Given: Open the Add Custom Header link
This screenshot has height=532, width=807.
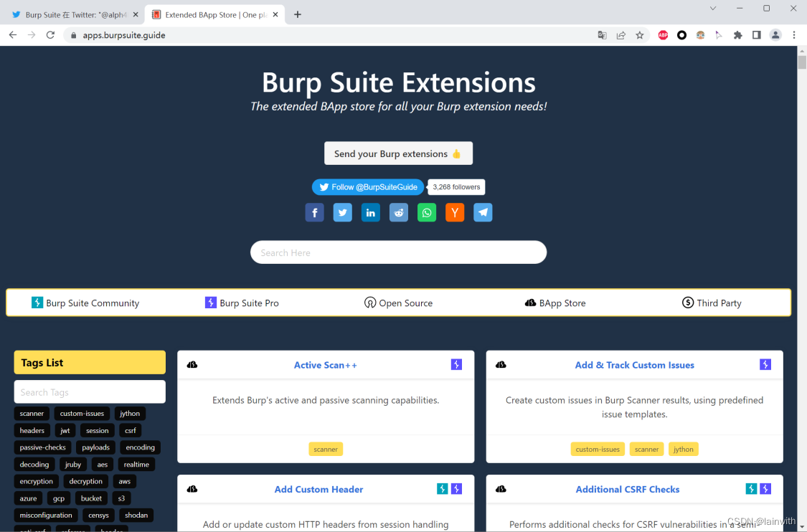Looking at the screenshot, I should click(318, 489).
